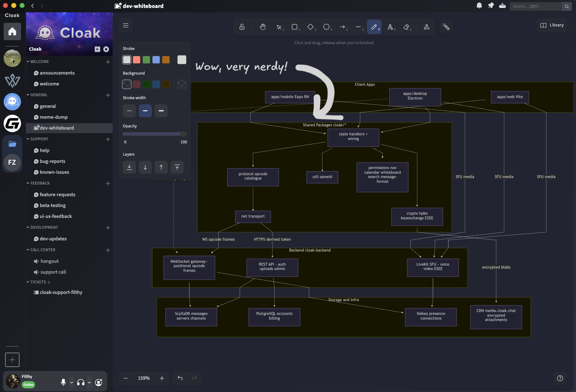
Task: Click the Opacity slider track
Action: pos(155,134)
